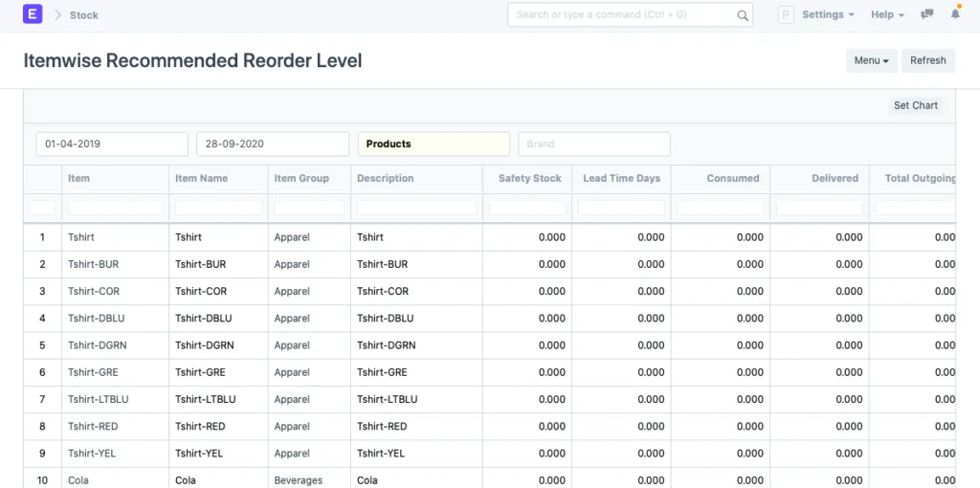The width and height of the screenshot is (980, 488).
Task: Select the Tshirt-RED item cell
Action: click(x=94, y=426)
